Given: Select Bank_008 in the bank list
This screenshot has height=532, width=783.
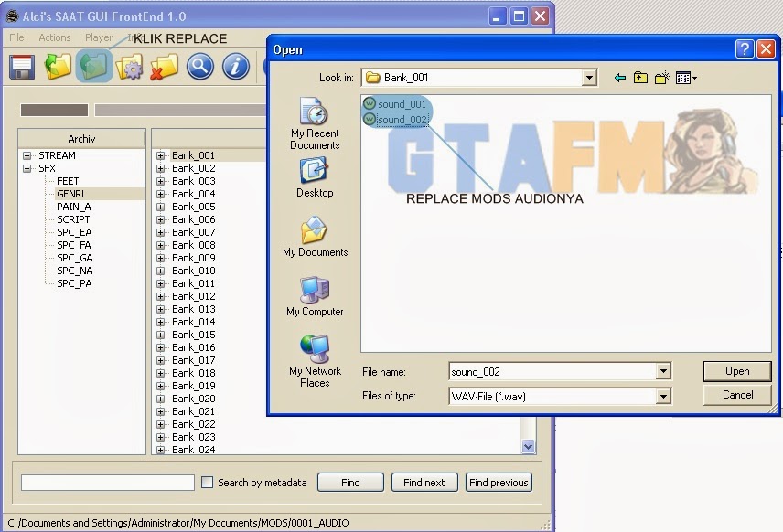Looking at the screenshot, I should click(x=194, y=245).
